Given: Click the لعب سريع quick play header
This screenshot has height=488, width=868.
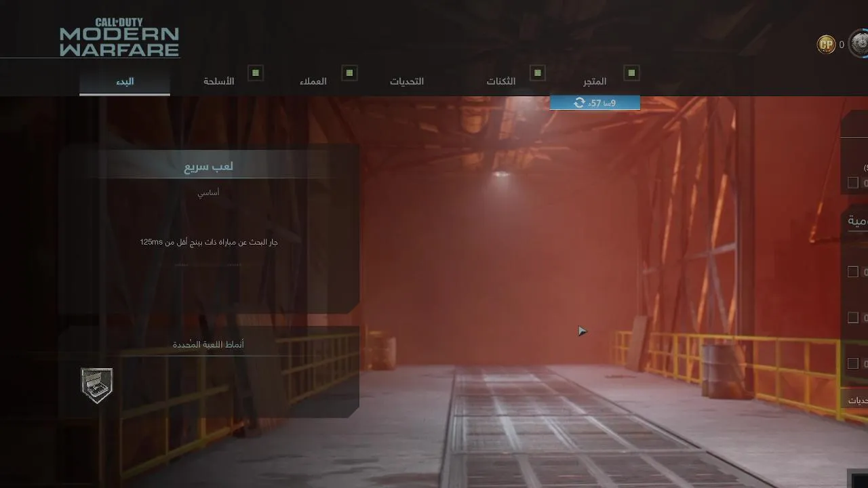Looking at the screenshot, I should point(208,166).
